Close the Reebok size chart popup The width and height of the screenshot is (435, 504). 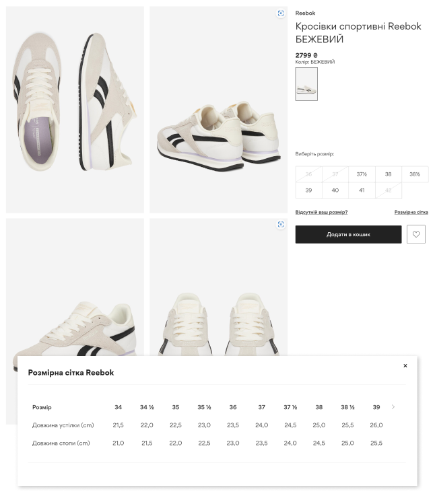pos(405,365)
